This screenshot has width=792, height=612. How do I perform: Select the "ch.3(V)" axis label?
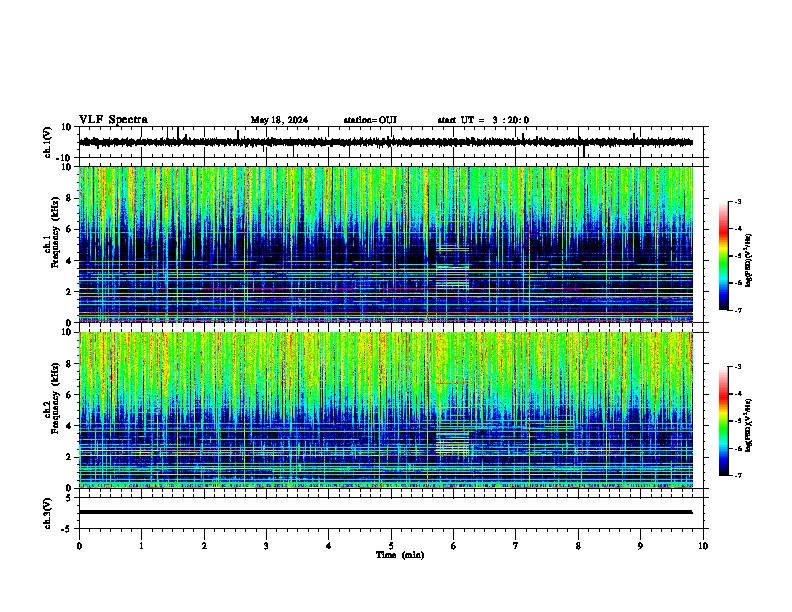pyautogui.click(x=48, y=513)
